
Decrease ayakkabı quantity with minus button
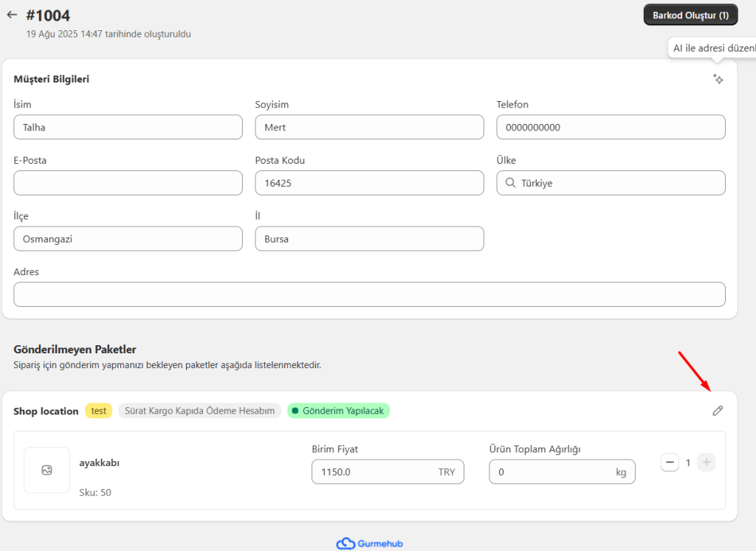click(670, 462)
